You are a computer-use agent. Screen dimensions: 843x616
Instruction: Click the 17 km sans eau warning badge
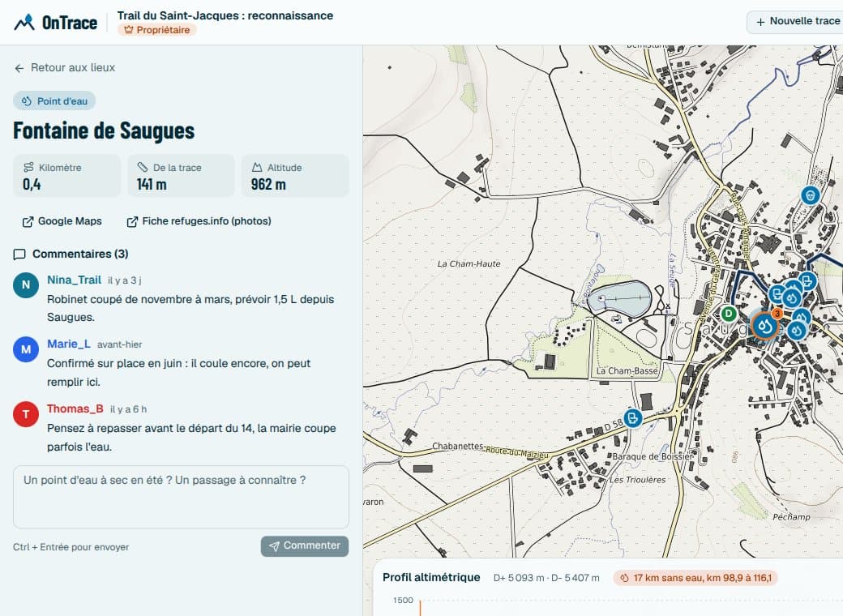pyautogui.click(x=695, y=579)
